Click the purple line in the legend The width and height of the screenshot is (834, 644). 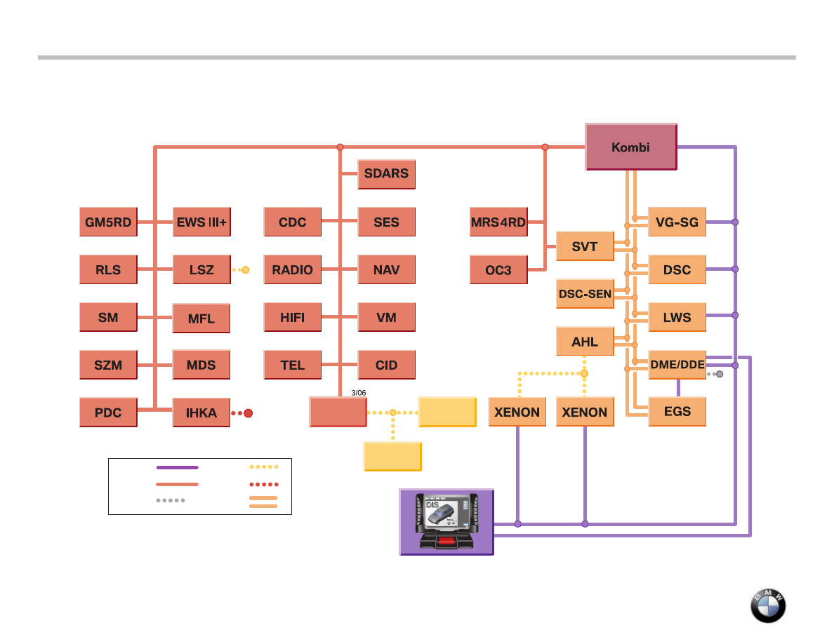pyautogui.click(x=177, y=467)
